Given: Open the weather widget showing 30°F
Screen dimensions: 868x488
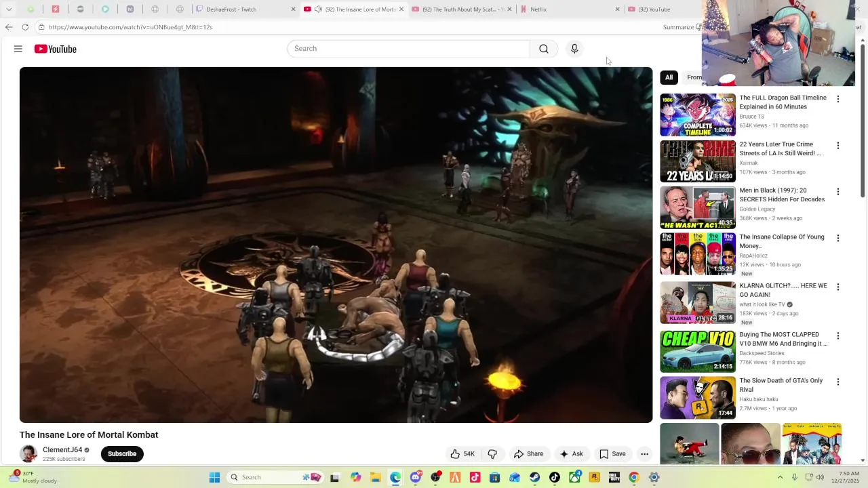Looking at the screenshot, I should pos(34,477).
